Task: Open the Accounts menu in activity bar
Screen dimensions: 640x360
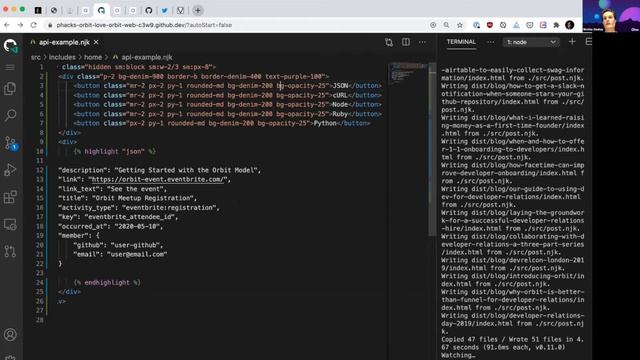Action: tap(10, 335)
